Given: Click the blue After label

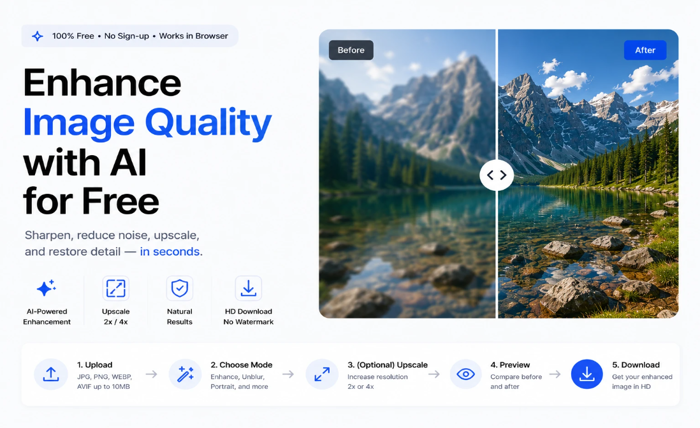Looking at the screenshot, I should [x=645, y=50].
